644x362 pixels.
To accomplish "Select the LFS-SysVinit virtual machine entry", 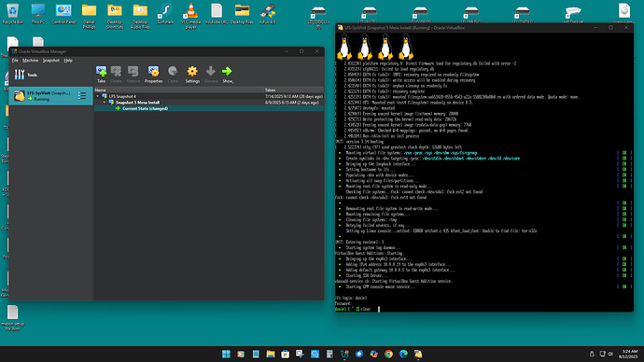I will [51, 96].
